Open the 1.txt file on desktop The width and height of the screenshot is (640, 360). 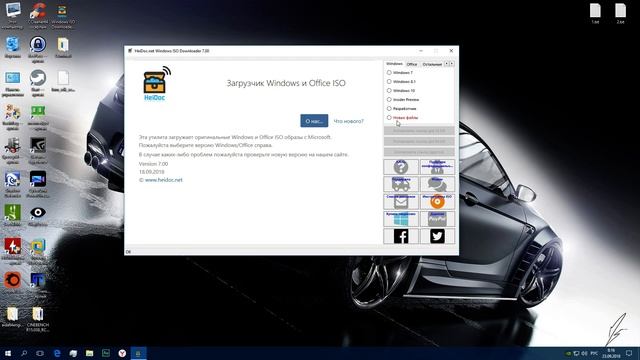point(595,13)
